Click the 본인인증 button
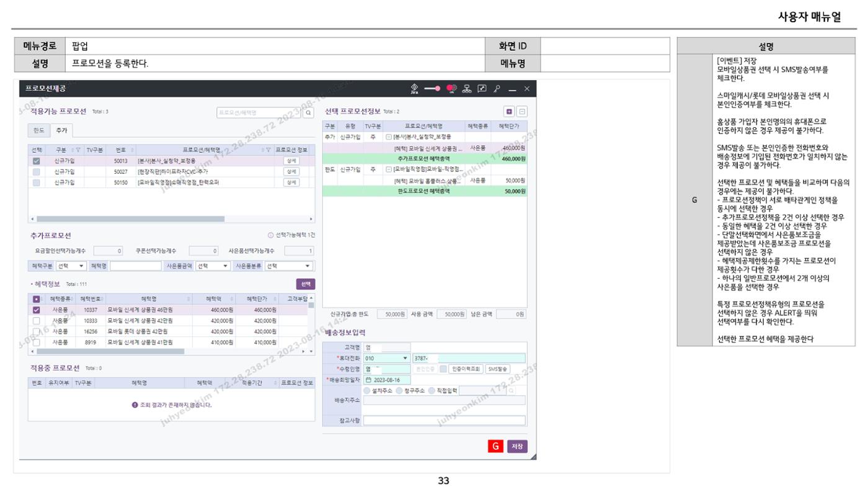The width and height of the screenshot is (868, 489). pos(424,369)
